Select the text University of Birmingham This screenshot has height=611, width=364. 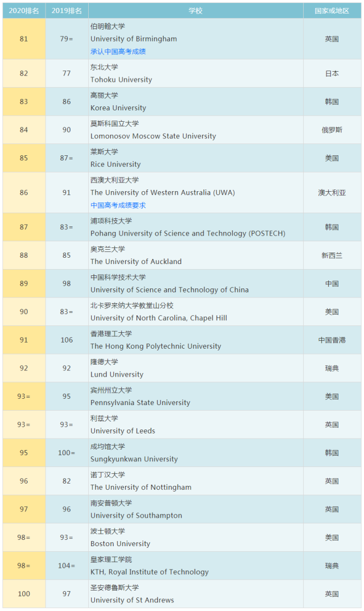[134, 39]
